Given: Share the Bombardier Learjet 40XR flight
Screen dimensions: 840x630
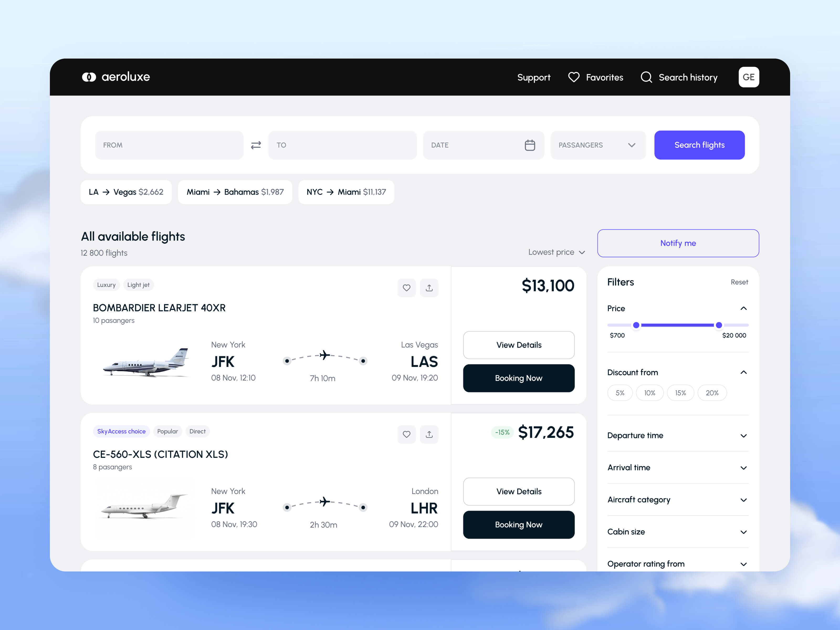Looking at the screenshot, I should (429, 288).
